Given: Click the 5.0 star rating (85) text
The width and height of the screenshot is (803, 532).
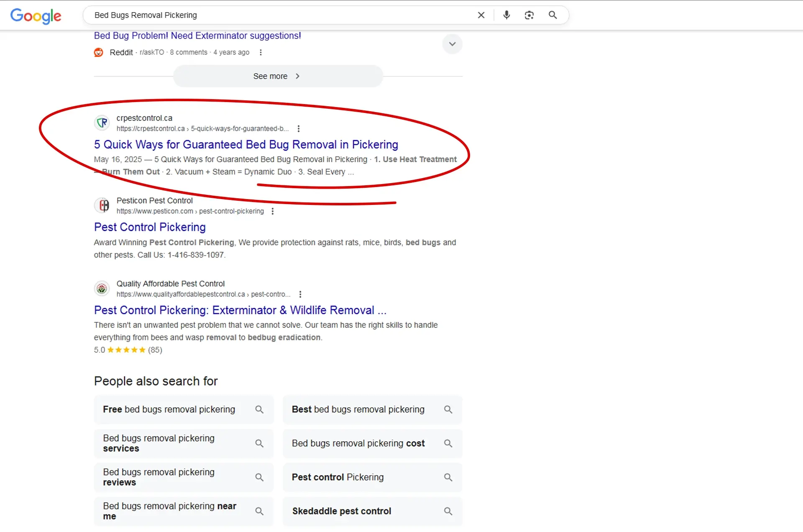Looking at the screenshot, I should point(128,350).
